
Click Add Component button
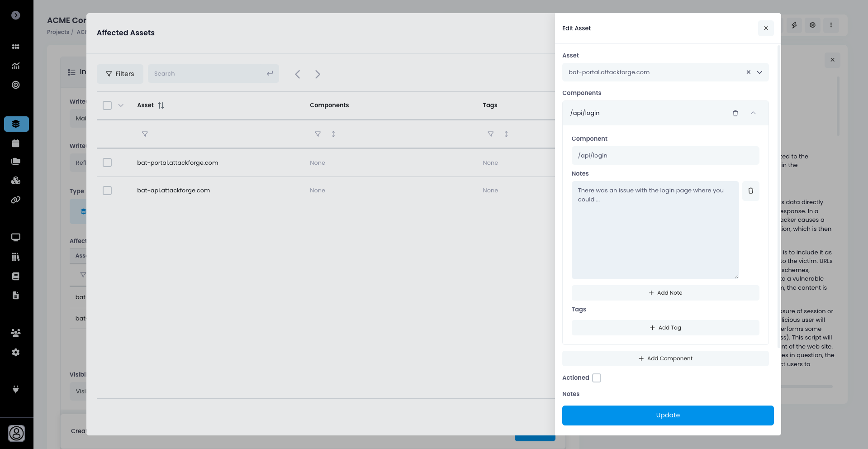pyautogui.click(x=665, y=358)
